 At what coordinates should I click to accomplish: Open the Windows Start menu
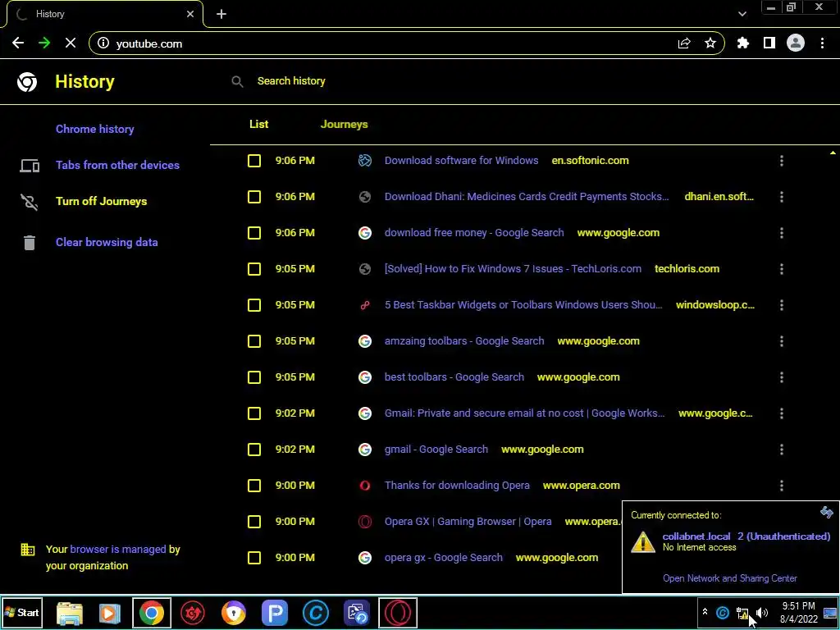(21, 612)
